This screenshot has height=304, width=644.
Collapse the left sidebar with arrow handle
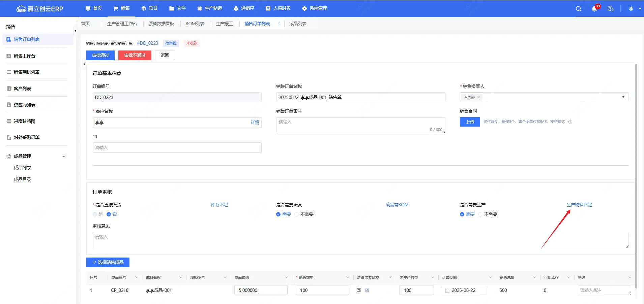[75, 31]
